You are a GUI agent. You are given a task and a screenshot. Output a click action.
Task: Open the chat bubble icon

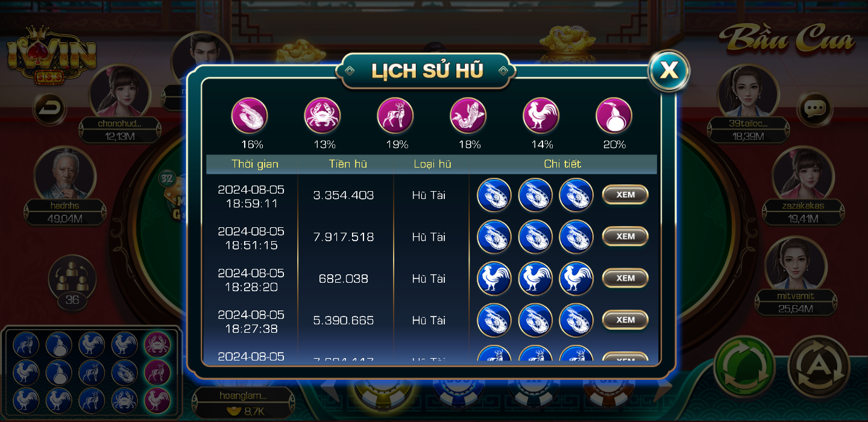(814, 109)
